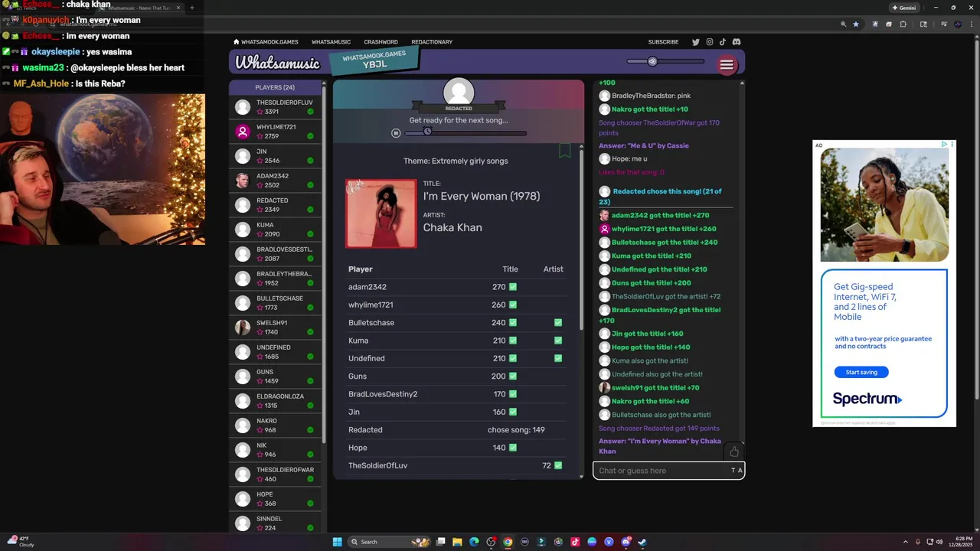This screenshot has height=551, width=980.
Task: Click Jin's title checkmark in results table
Action: (513, 412)
